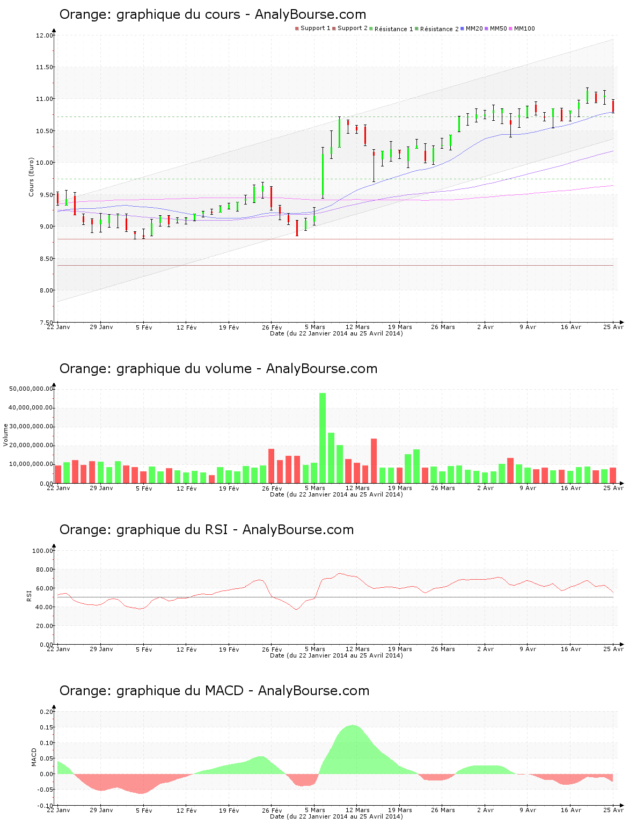
Task: Click the 30,000,000.00 volume axis tick
Action: tap(32, 427)
